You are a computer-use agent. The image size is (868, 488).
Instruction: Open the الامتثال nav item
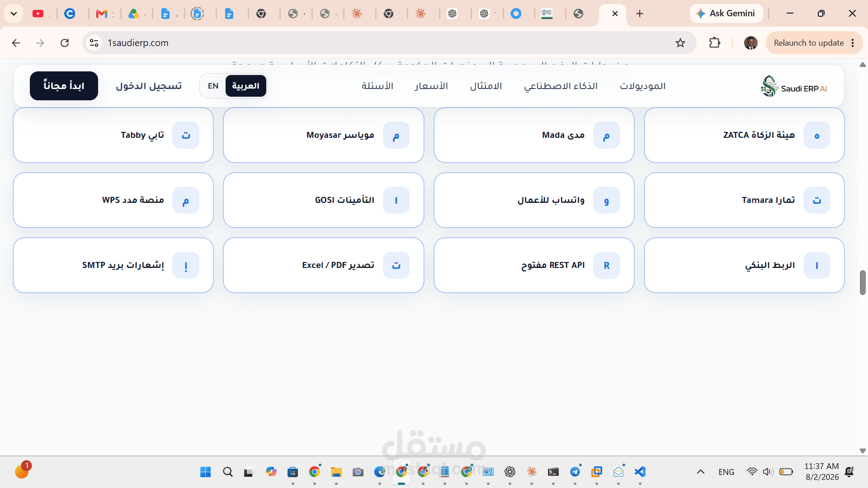pos(486,86)
